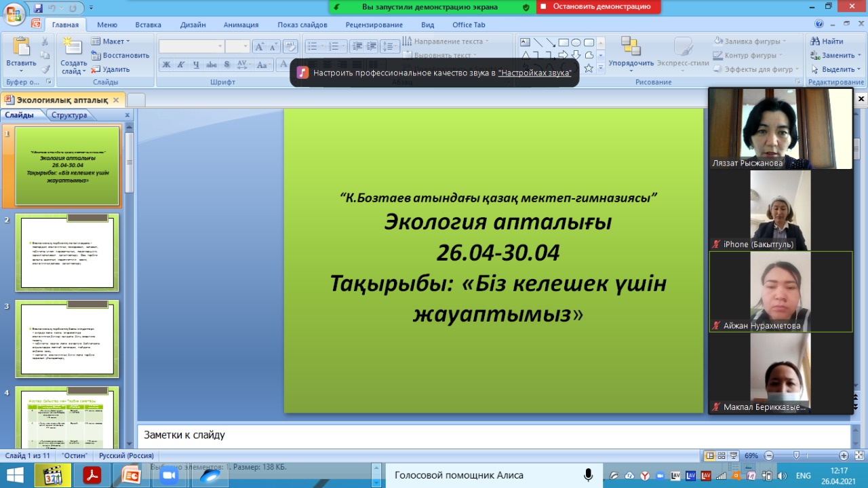The width and height of the screenshot is (868, 488).
Task: Open the Design (Дизайн) ribbon tab
Action: [x=193, y=25]
